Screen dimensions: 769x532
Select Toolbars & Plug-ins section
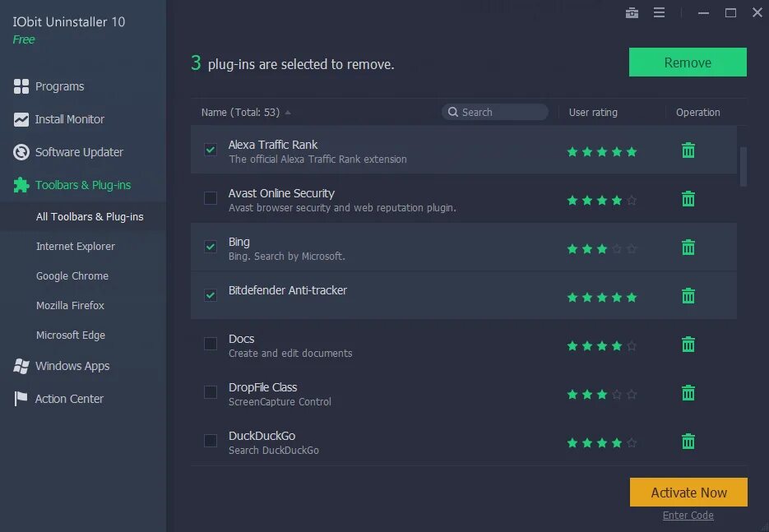[83, 185]
